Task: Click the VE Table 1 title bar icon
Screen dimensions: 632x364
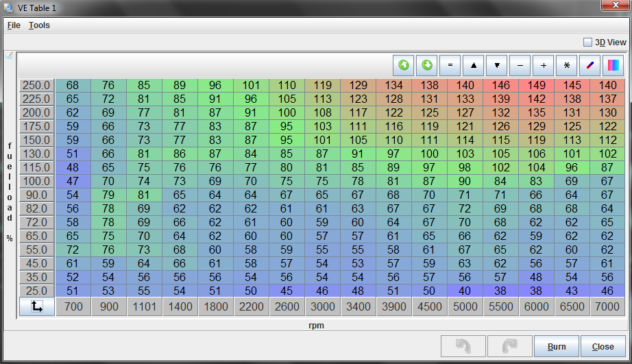Action: (8, 8)
